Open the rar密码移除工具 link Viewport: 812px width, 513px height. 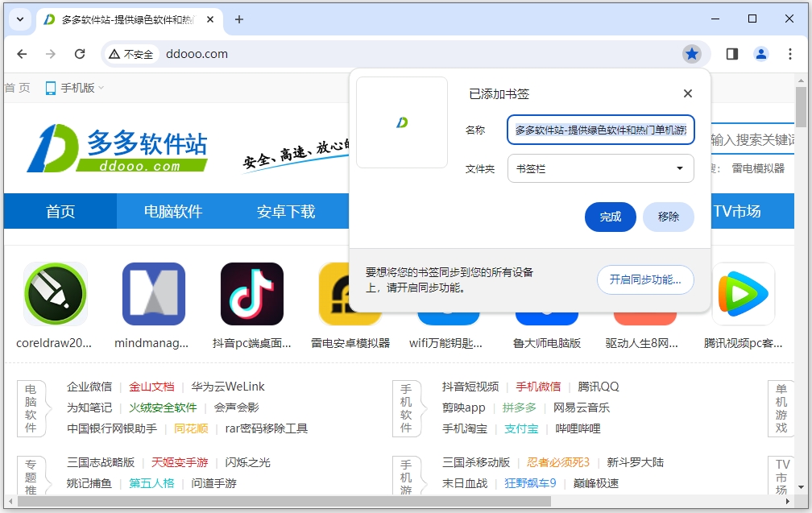pyautogui.click(x=266, y=428)
